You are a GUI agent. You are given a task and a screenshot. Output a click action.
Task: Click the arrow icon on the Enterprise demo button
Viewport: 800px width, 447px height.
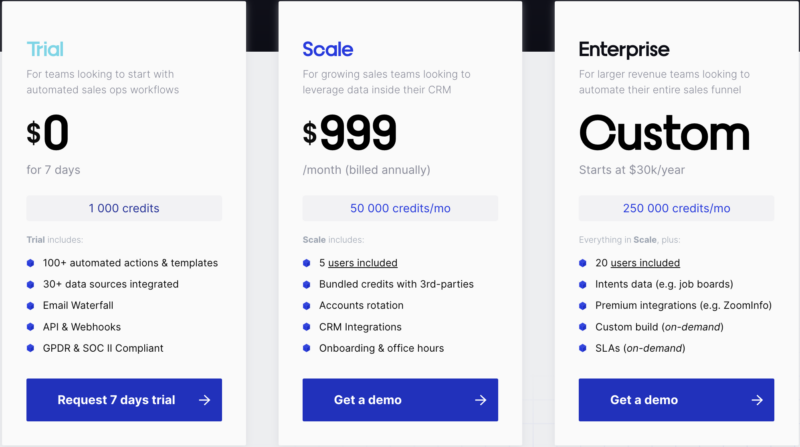click(x=757, y=400)
